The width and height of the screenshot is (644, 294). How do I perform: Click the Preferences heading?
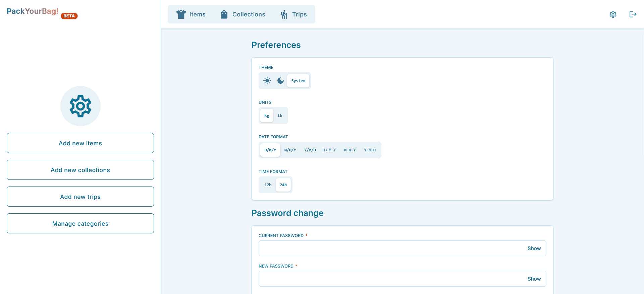point(276,45)
